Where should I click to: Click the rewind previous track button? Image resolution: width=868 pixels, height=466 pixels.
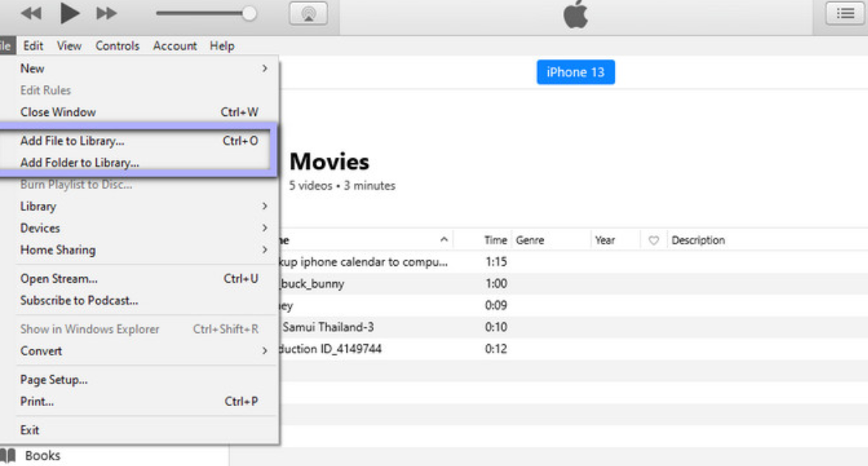[31, 13]
